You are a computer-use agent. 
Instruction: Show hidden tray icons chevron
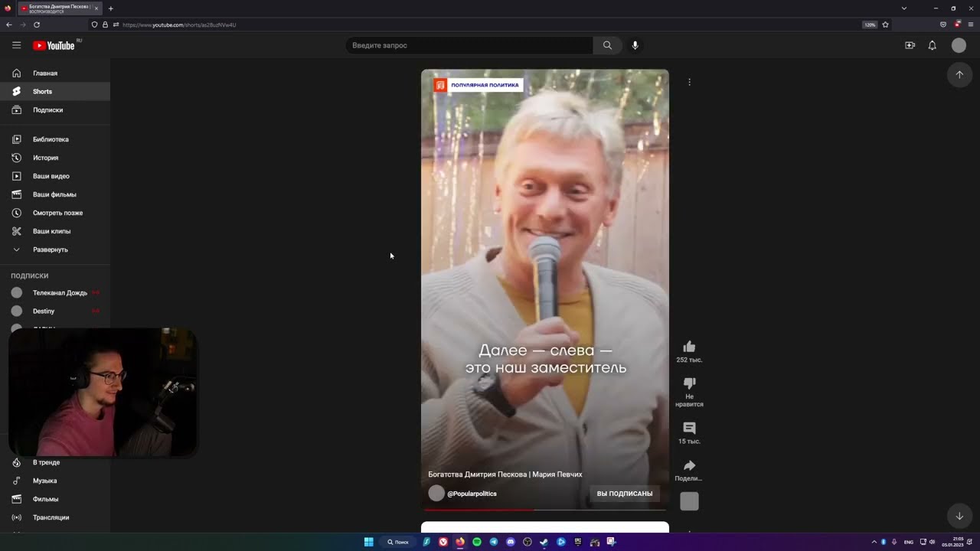(874, 542)
